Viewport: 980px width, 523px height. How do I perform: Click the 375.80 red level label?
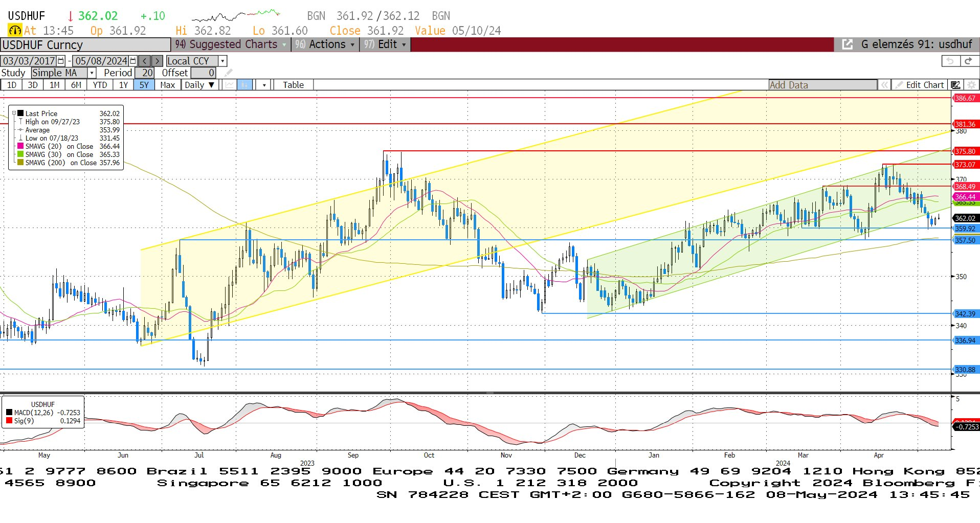point(966,151)
